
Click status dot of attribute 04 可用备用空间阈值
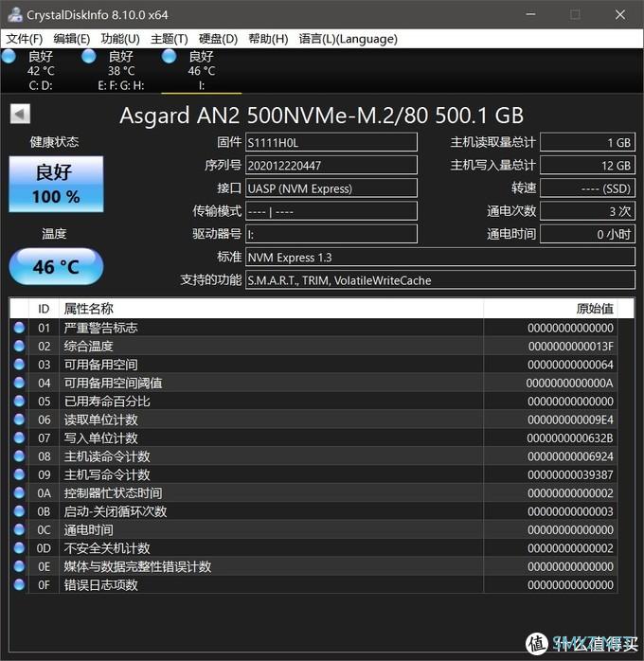pyautogui.click(x=19, y=383)
